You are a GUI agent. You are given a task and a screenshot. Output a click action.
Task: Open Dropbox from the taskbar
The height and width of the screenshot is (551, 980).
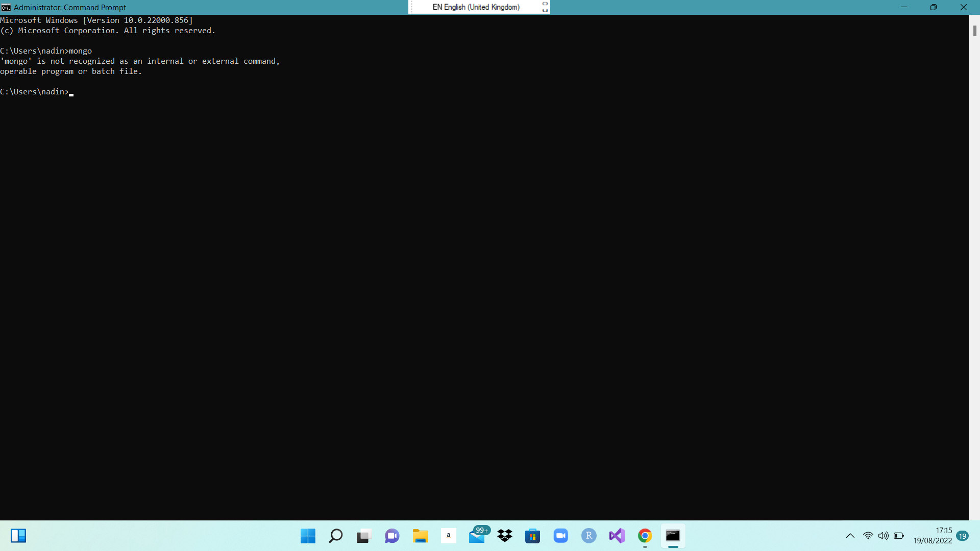coord(505,536)
